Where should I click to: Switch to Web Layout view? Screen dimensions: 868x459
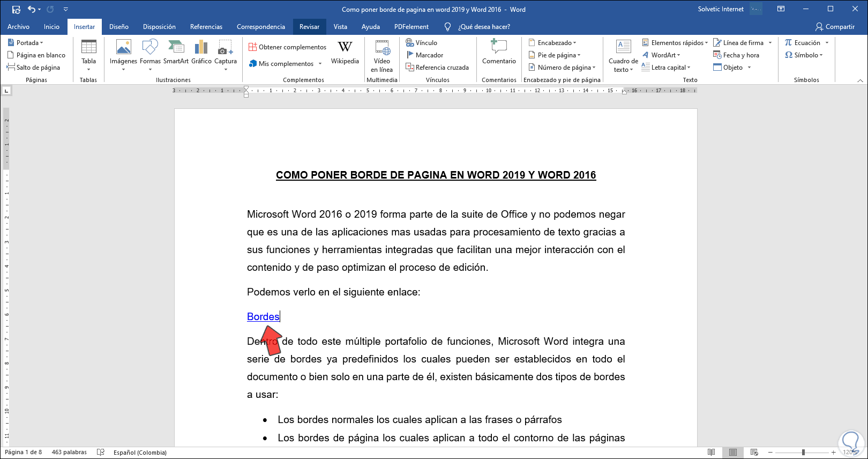(x=754, y=453)
